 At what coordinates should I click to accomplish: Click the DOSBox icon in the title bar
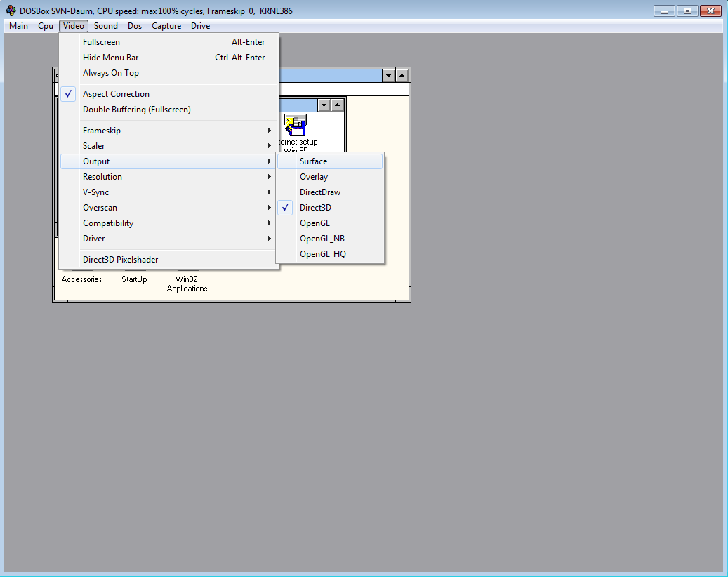pos(11,11)
